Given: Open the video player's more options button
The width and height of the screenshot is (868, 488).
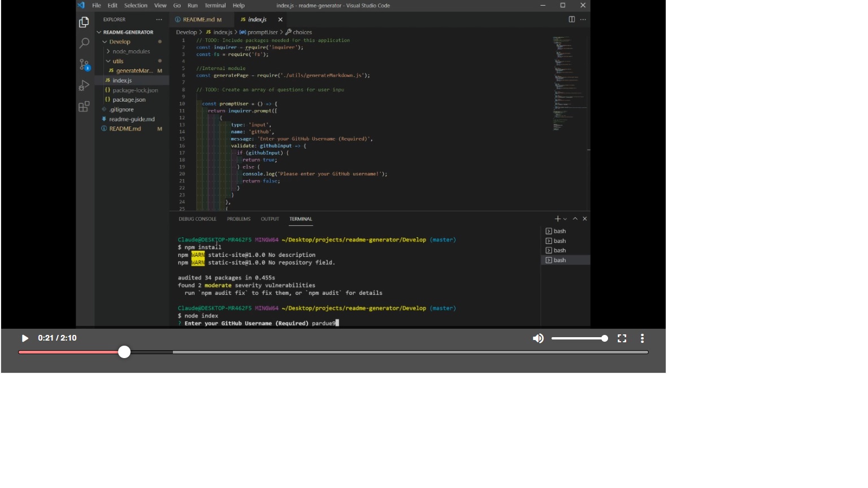Looking at the screenshot, I should [642, 338].
